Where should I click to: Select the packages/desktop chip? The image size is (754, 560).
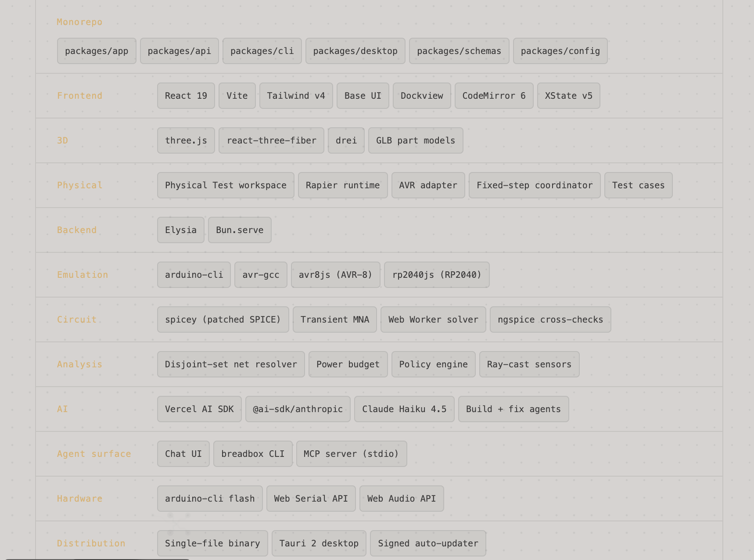[x=355, y=51]
